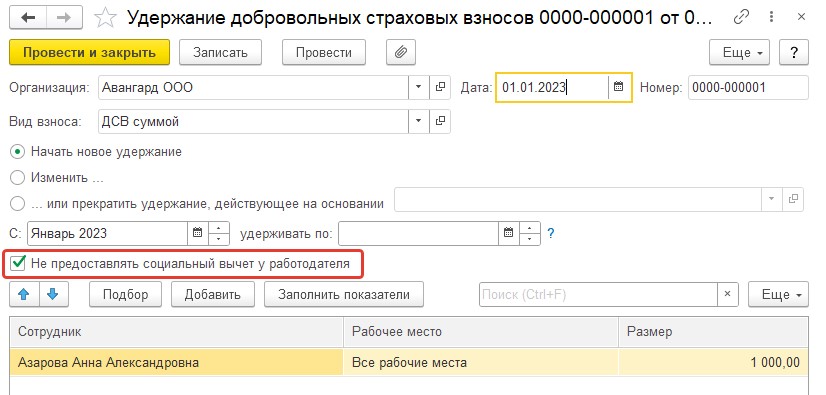Viewport: 826px width, 395px height.
Task: Save the document with Записать
Action: [220, 52]
